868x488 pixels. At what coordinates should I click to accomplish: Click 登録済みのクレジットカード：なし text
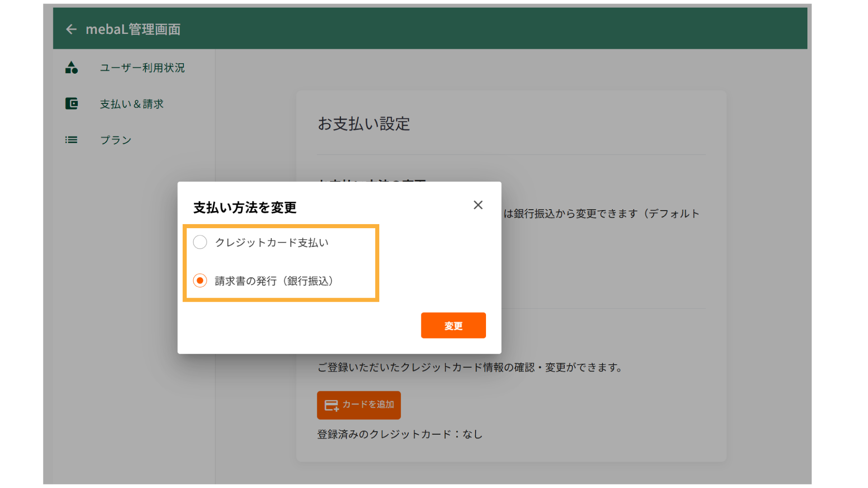click(400, 434)
